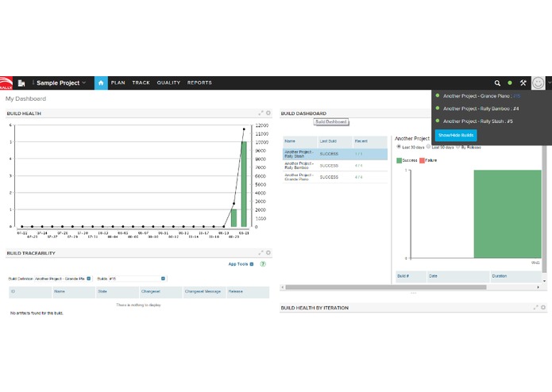Open Build Traceability panel gear settings
Viewport: 552px width, 392px height.
coord(268,252)
